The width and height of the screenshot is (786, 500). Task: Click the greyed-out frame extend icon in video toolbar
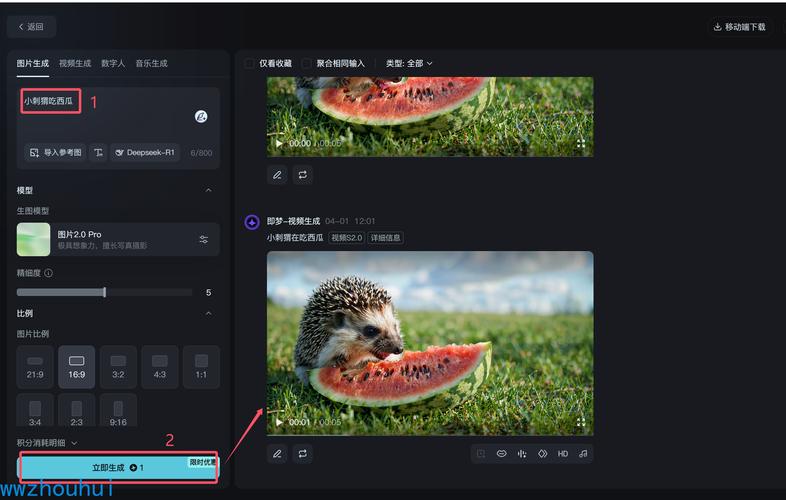point(481,454)
